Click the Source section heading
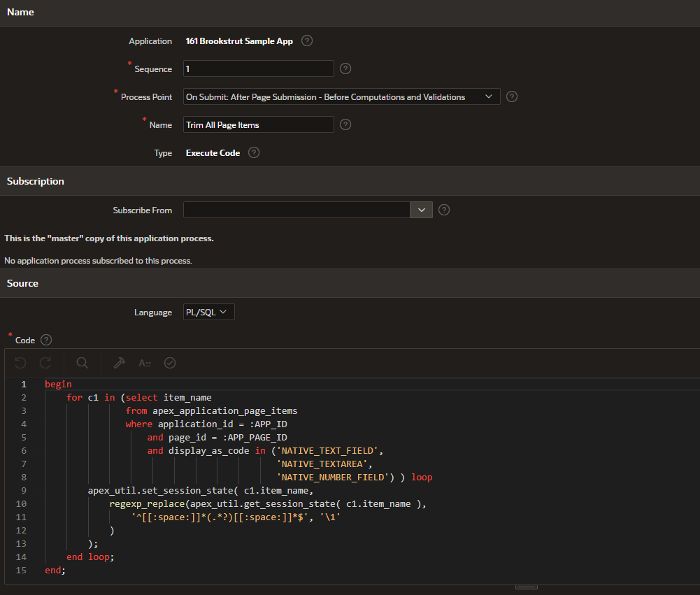 [x=23, y=283]
